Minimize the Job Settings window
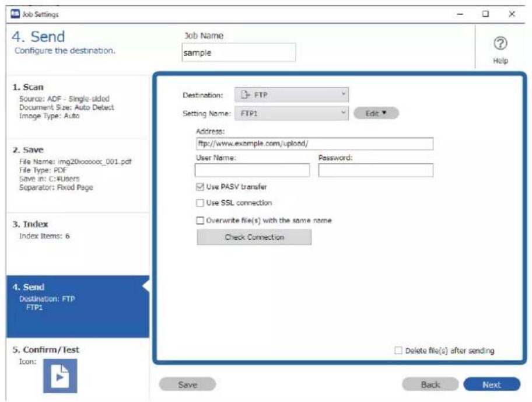Image resolution: width=532 pixels, height=402 pixels. (x=460, y=14)
